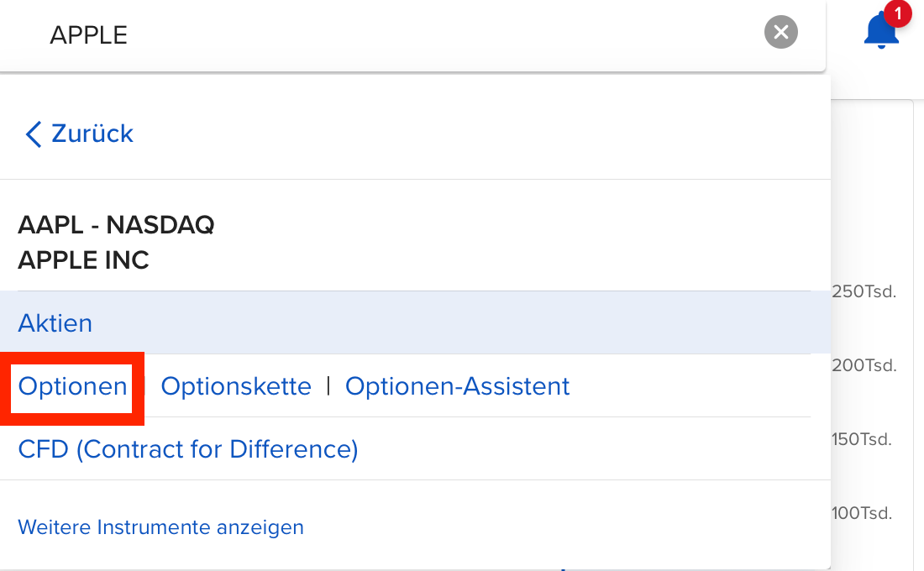Select the highlighted Optionen link
The width and height of the screenshot is (924, 571).
click(x=72, y=386)
